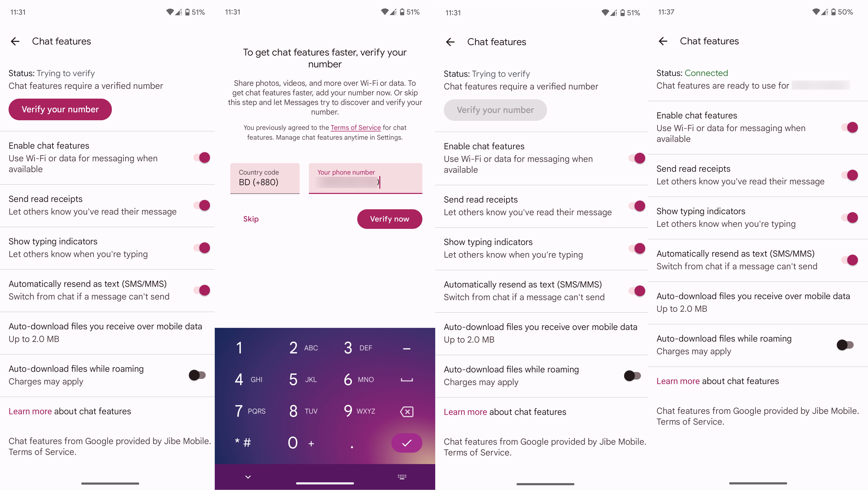Tap the checkmark button on the keypad
The height and width of the screenshot is (490, 868).
pos(407,442)
